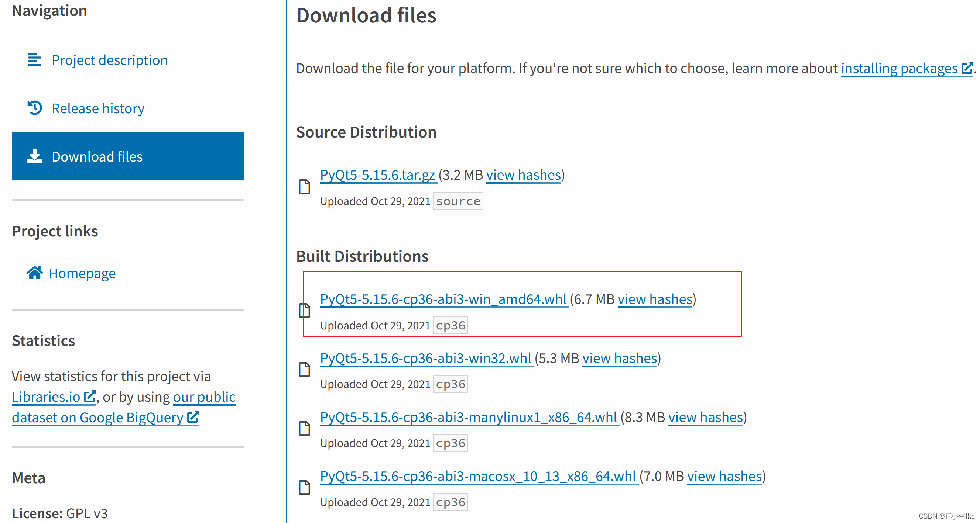Click the download arrow icon in sidebar
The width and height of the screenshot is (980, 523).
(x=35, y=156)
